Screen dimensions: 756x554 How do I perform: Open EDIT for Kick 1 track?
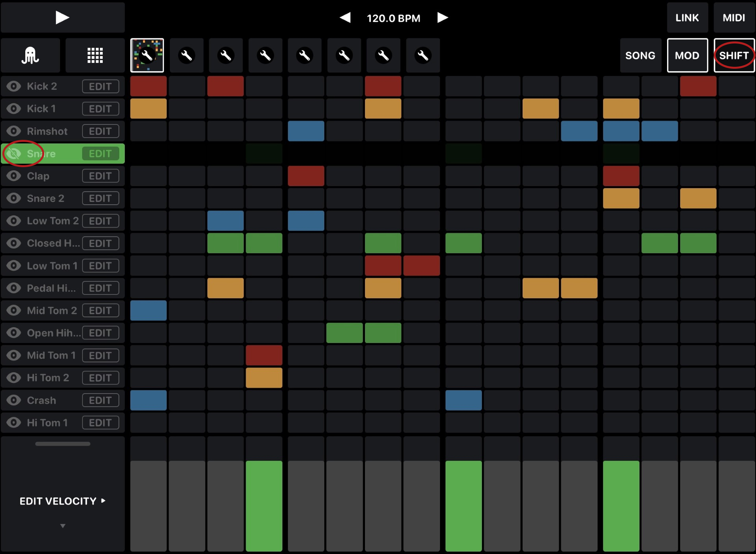click(x=100, y=109)
